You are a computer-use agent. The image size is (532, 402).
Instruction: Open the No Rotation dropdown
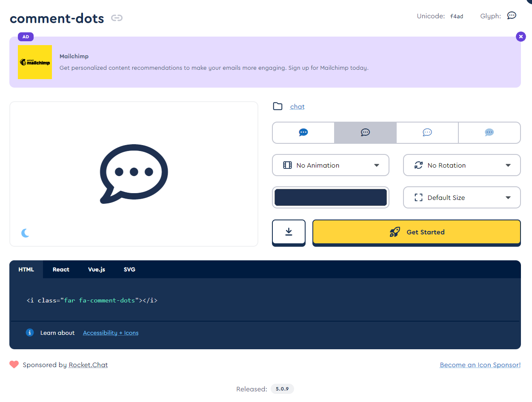[x=462, y=165]
